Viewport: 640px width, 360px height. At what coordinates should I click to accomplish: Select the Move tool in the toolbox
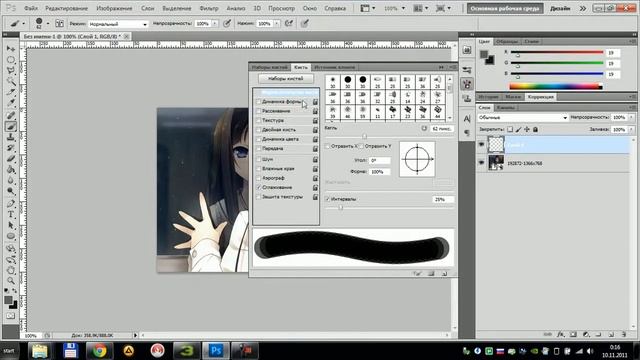point(11,49)
